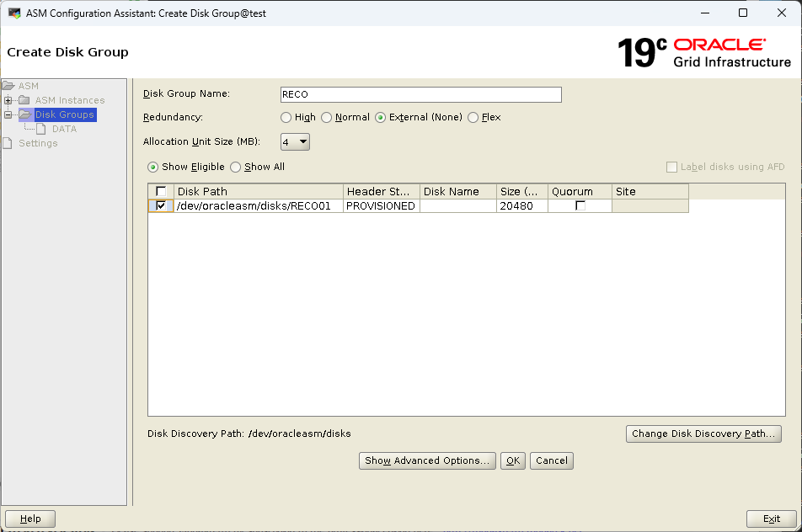Click the Disk Group Name input field

(421, 94)
